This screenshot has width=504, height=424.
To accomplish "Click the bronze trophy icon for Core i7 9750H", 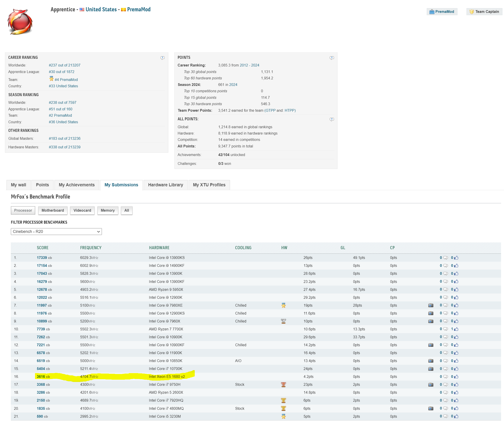I will [x=284, y=385].
